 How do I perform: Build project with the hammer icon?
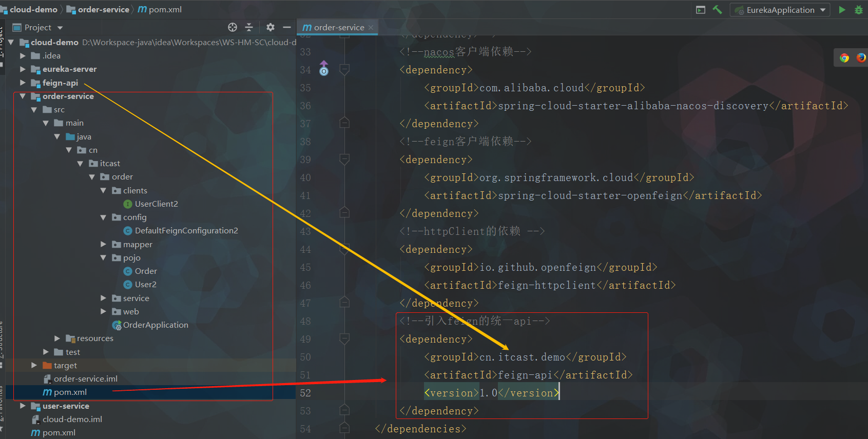tap(717, 10)
